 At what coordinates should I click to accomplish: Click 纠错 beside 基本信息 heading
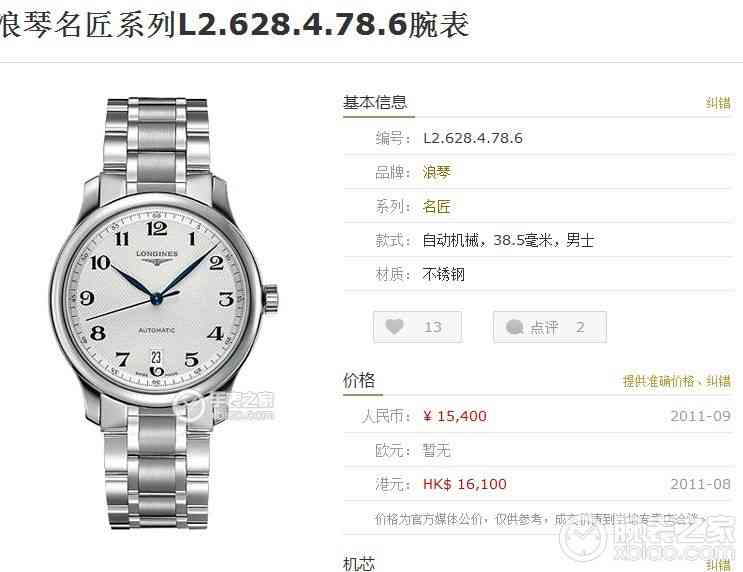click(x=718, y=103)
